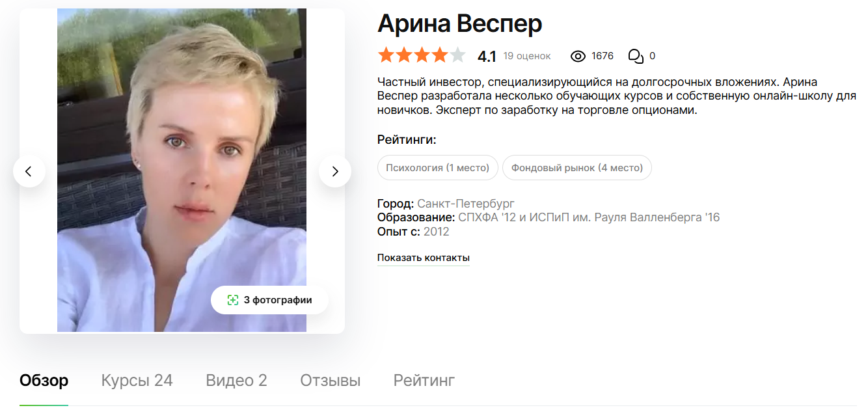Click the city 'Санкт-Петербург' text

click(466, 204)
